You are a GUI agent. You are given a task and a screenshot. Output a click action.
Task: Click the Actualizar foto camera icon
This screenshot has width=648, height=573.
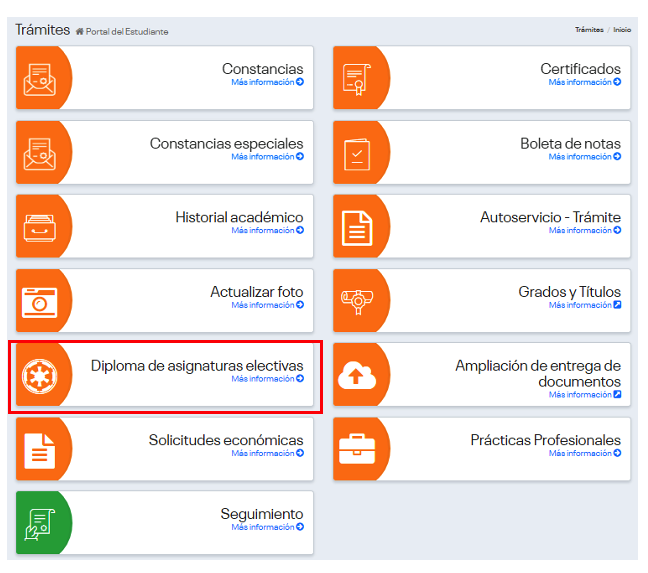point(41,301)
